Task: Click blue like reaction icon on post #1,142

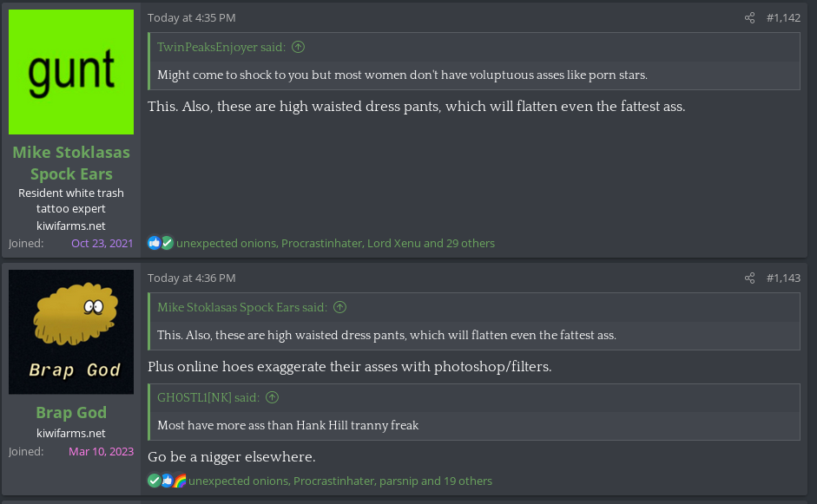Action: click(155, 243)
